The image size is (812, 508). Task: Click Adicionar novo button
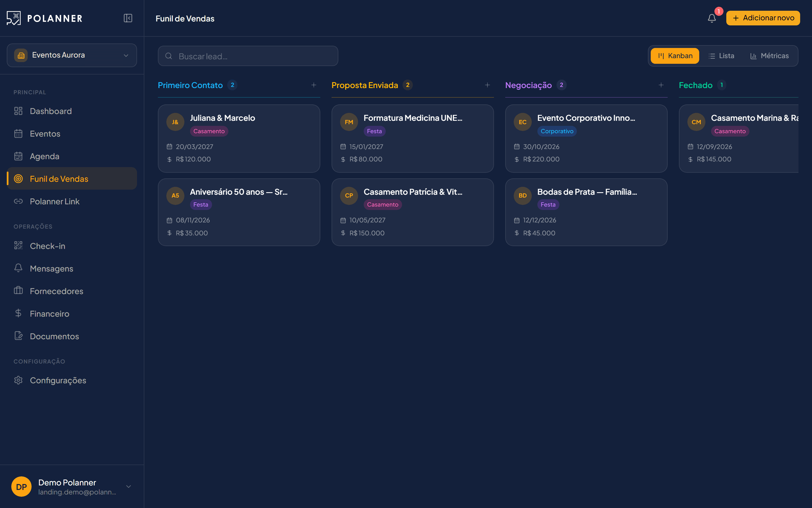[763, 18]
